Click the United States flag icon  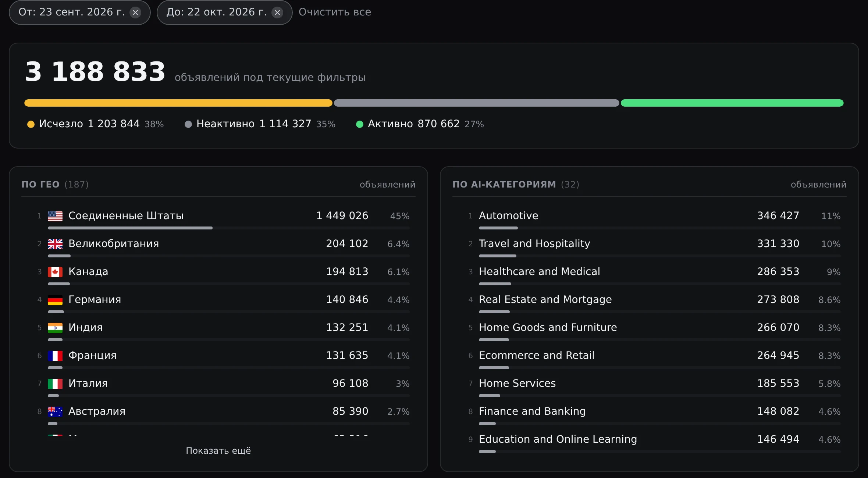pyautogui.click(x=55, y=216)
